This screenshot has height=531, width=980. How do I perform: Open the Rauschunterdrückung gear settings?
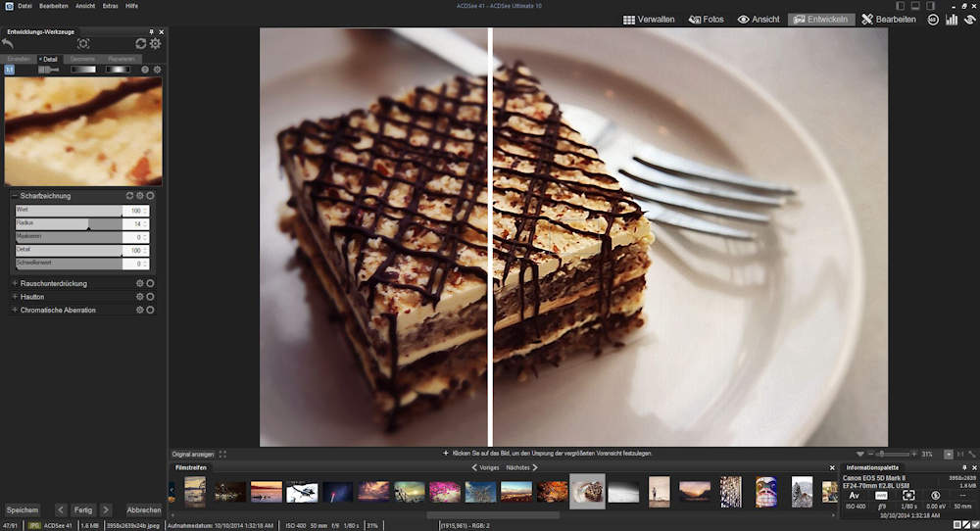pos(140,284)
